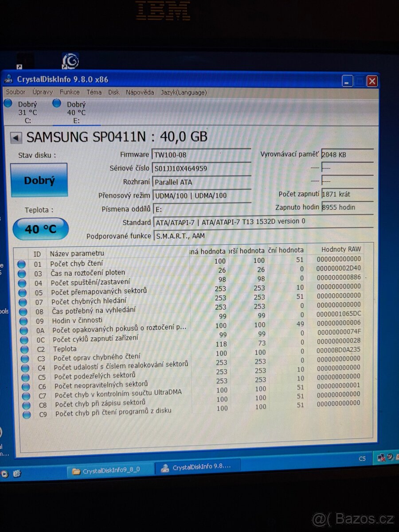Open the Soubor menu
This screenshot has width=399, height=532.
(16, 92)
